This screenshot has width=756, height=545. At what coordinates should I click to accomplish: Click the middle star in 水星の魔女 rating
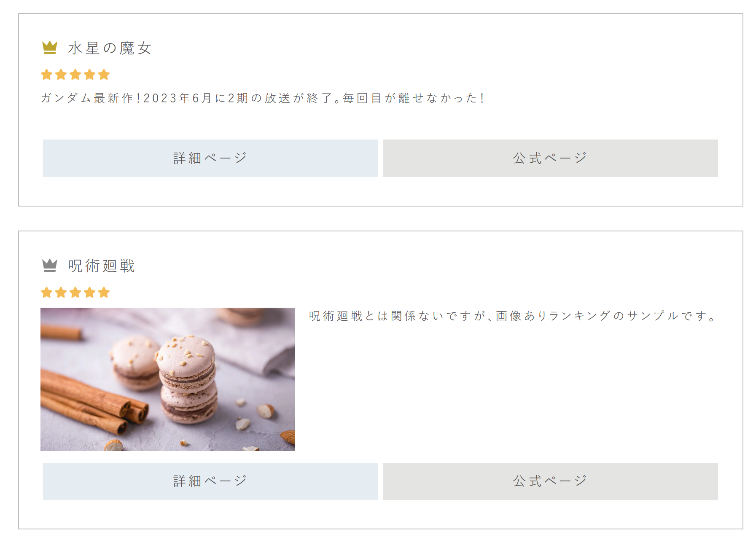tap(75, 75)
